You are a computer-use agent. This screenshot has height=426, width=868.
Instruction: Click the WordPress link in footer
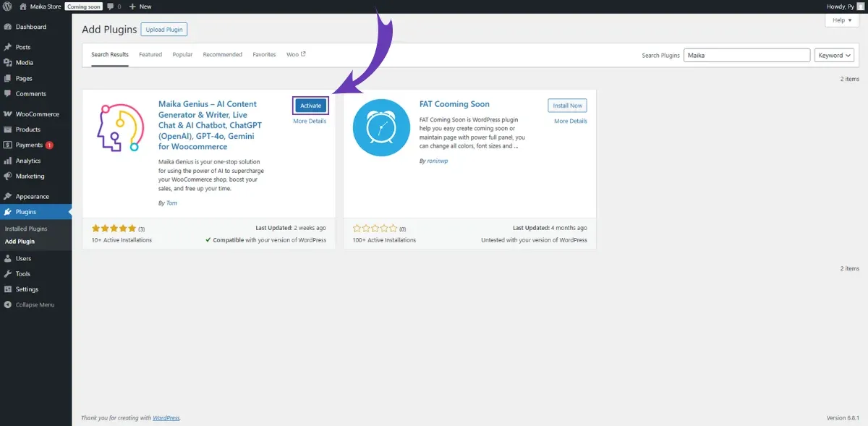tap(166, 418)
